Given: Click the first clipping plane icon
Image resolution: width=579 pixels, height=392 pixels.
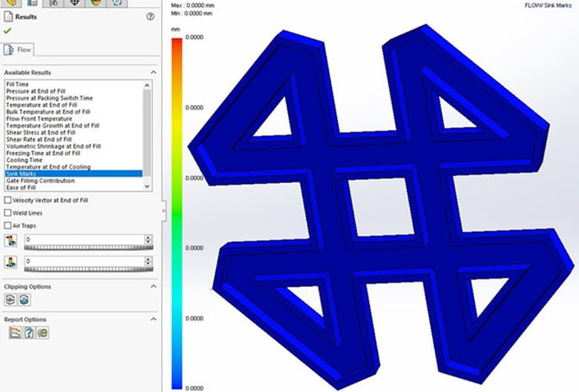Looking at the screenshot, I should [x=10, y=300].
